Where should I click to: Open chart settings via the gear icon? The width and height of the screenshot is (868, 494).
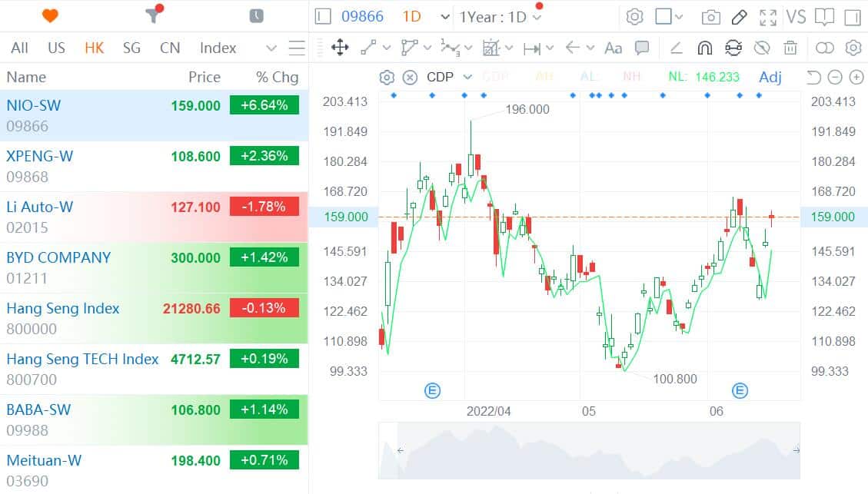coord(634,16)
